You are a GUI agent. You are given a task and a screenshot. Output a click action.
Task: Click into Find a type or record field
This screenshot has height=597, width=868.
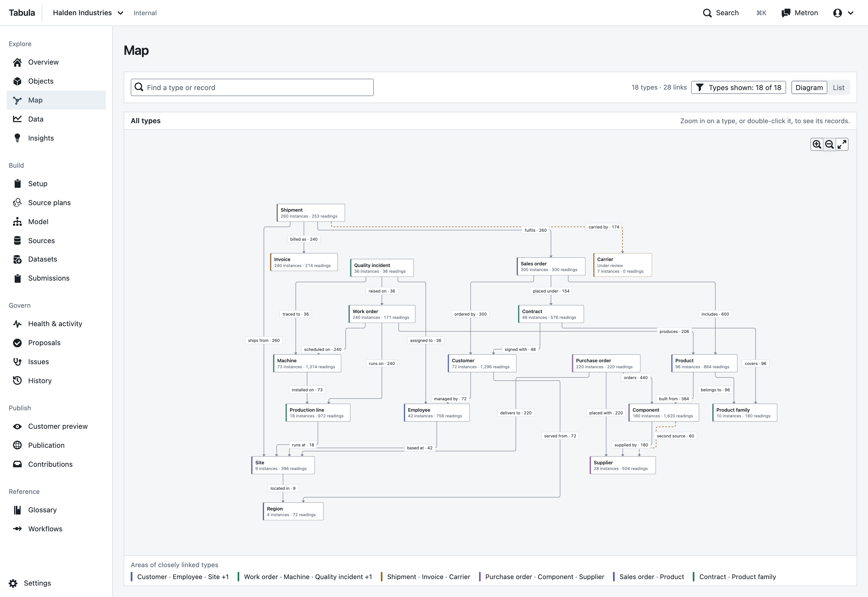(x=252, y=88)
